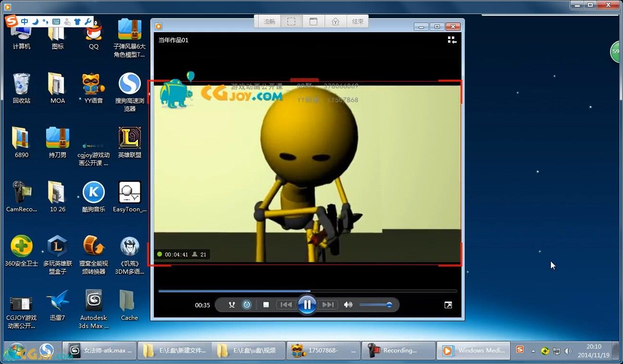Toggle repeat mode in Media Player
623x364 pixels.
247,305
